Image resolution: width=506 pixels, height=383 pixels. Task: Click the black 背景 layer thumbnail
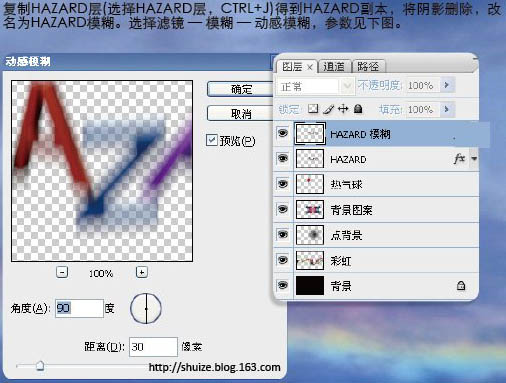(310, 285)
